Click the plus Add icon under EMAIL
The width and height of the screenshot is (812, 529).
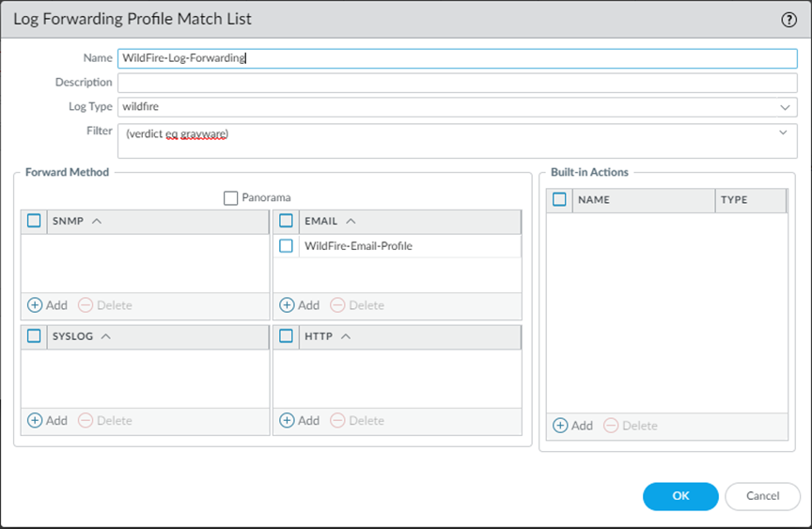(x=287, y=305)
